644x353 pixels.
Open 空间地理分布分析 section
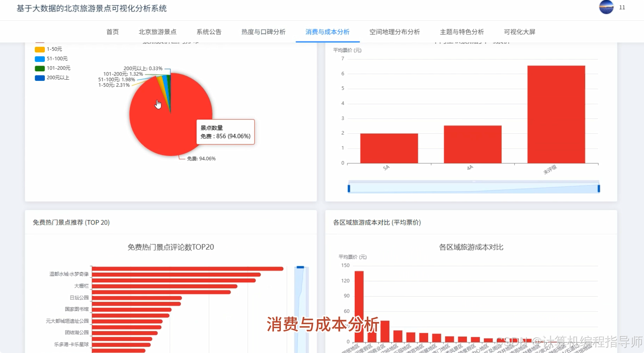pyautogui.click(x=395, y=32)
